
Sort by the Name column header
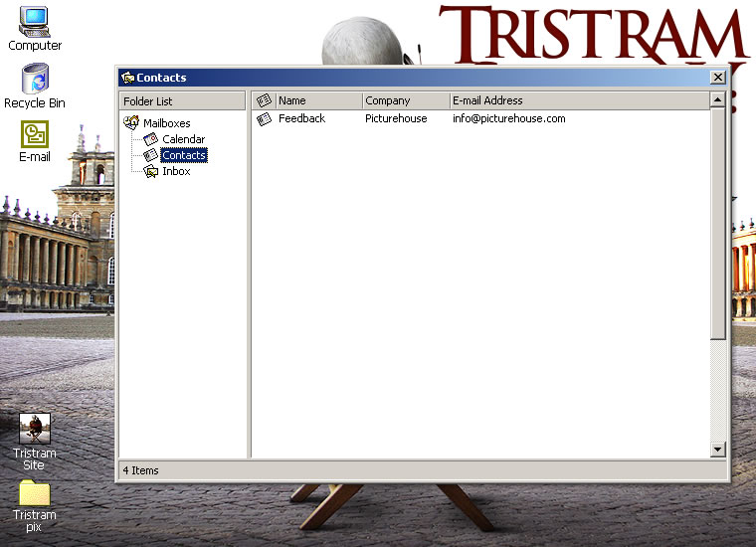click(x=319, y=100)
